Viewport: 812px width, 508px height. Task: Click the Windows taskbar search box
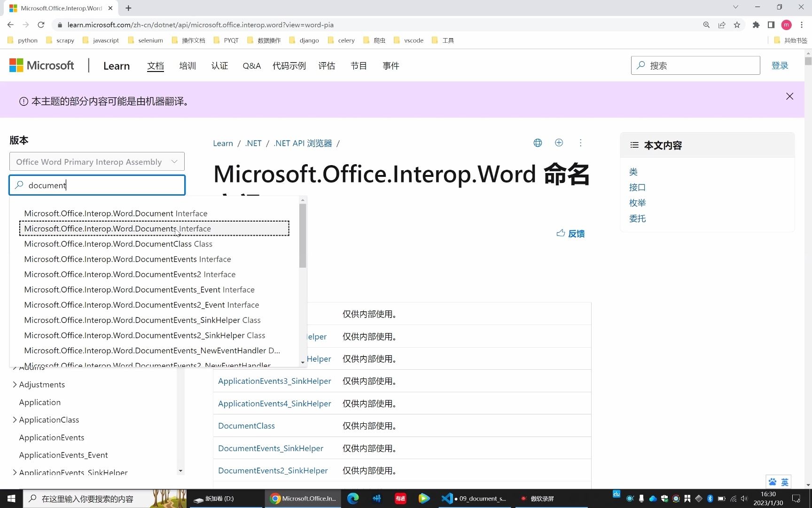[x=104, y=499]
